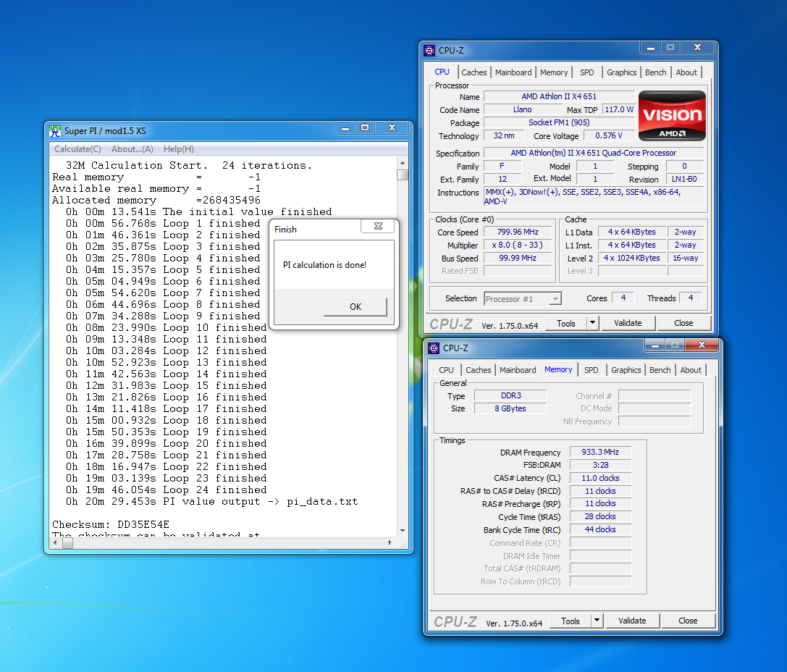787x672 pixels.
Task: Click the Package value Socket FM1 (905)
Action: (559, 122)
